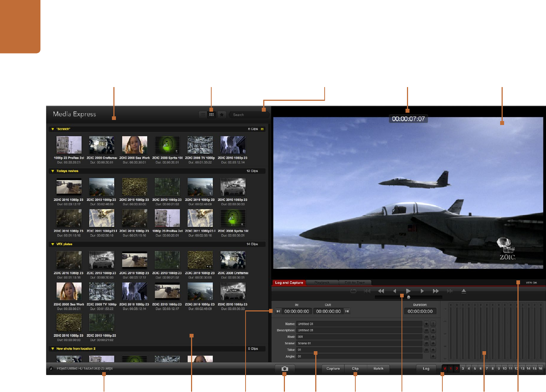
Task: Skip to the next clip end
Action: pyautogui.click(x=450, y=291)
